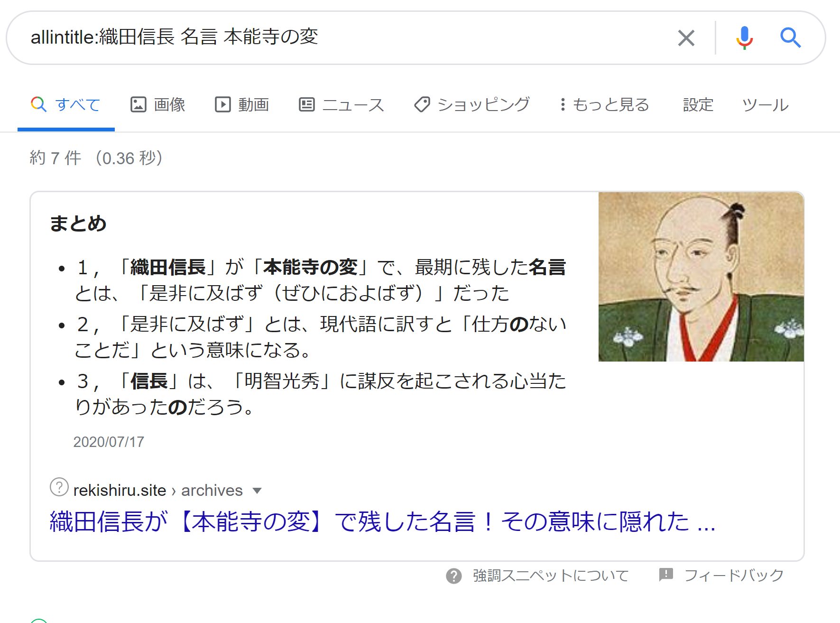The image size is (840, 623).
Task: Click the news icon beside ニュース
Action: (x=306, y=104)
